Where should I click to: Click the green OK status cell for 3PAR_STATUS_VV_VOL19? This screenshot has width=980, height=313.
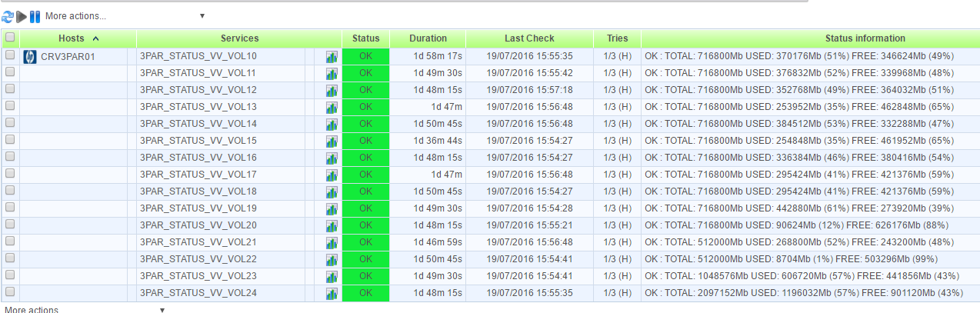[365, 208]
